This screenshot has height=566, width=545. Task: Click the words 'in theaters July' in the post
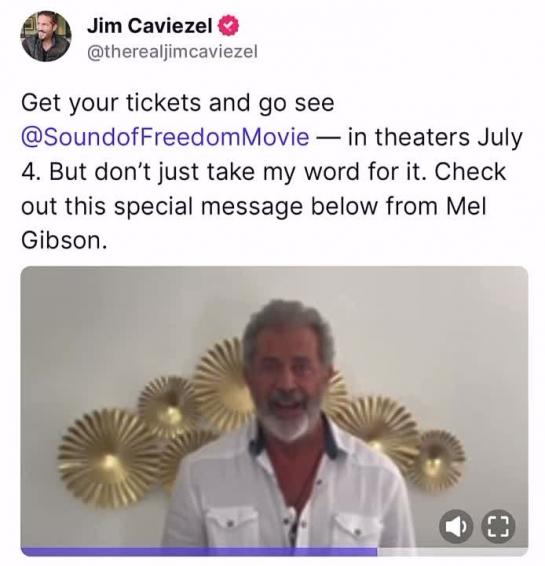[435, 137]
